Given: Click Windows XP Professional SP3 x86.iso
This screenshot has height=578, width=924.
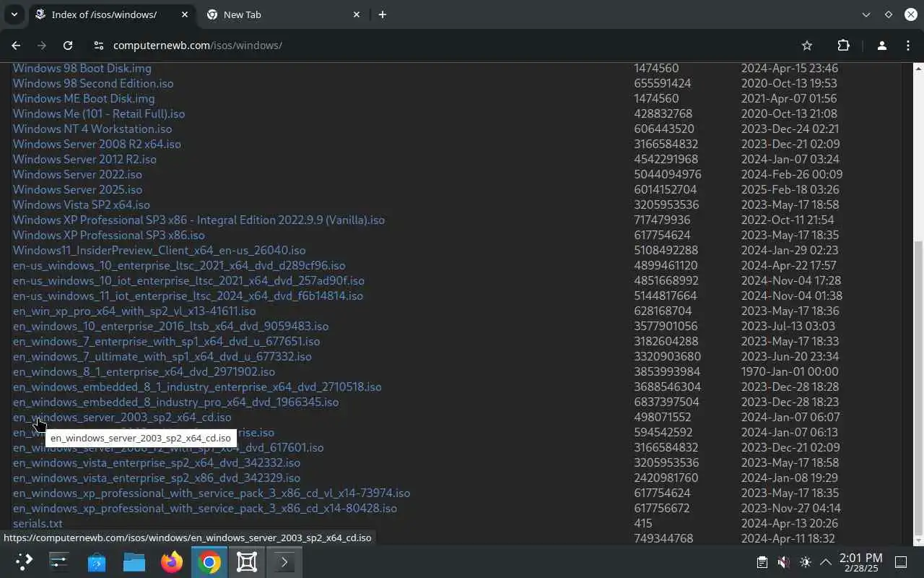Looking at the screenshot, I should pos(109,235).
